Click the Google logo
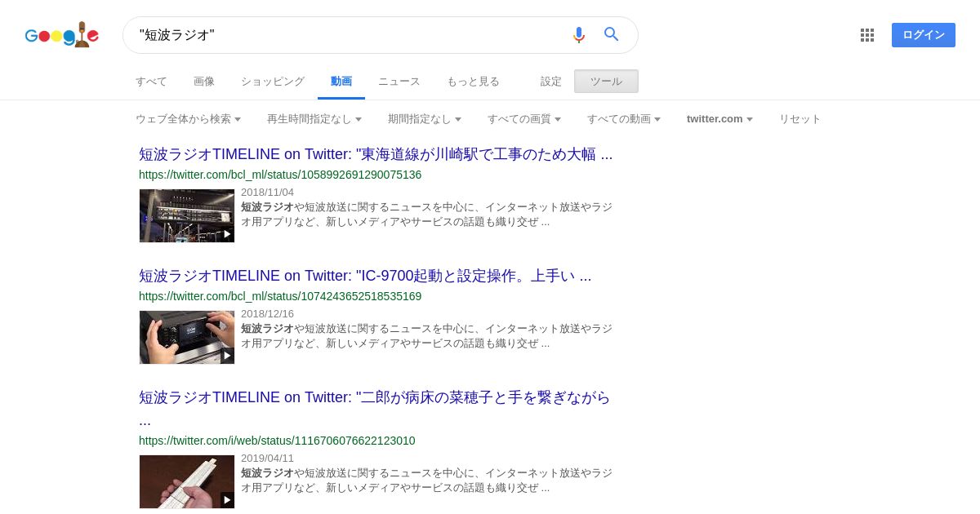 click(x=62, y=34)
